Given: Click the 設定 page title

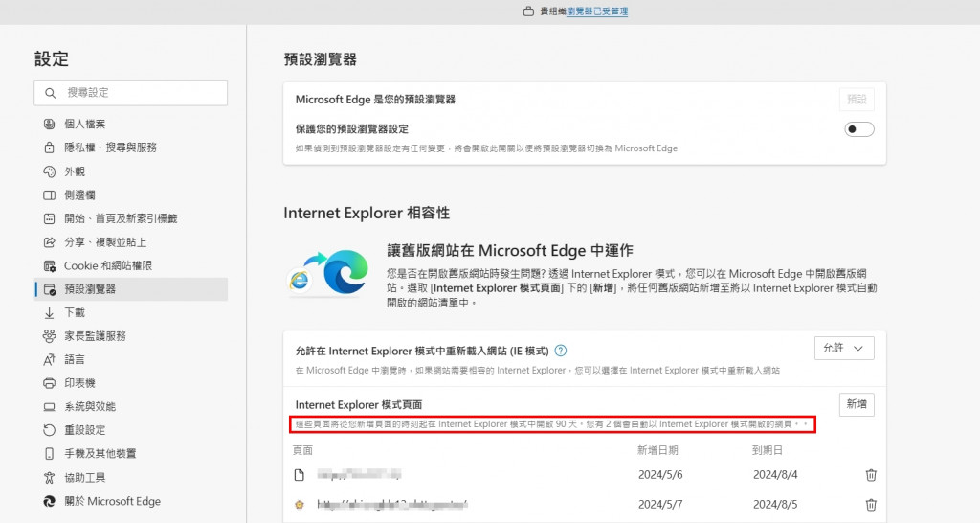Looking at the screenshot, I should pos(52,58).
